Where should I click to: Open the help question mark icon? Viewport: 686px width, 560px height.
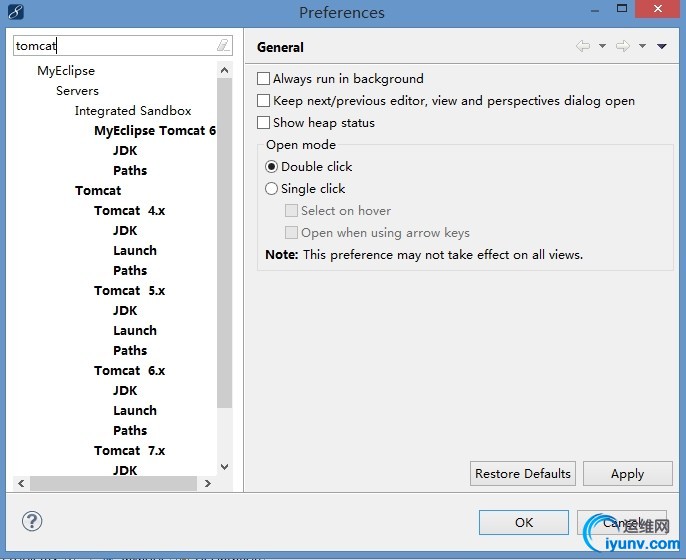(32, 521)
